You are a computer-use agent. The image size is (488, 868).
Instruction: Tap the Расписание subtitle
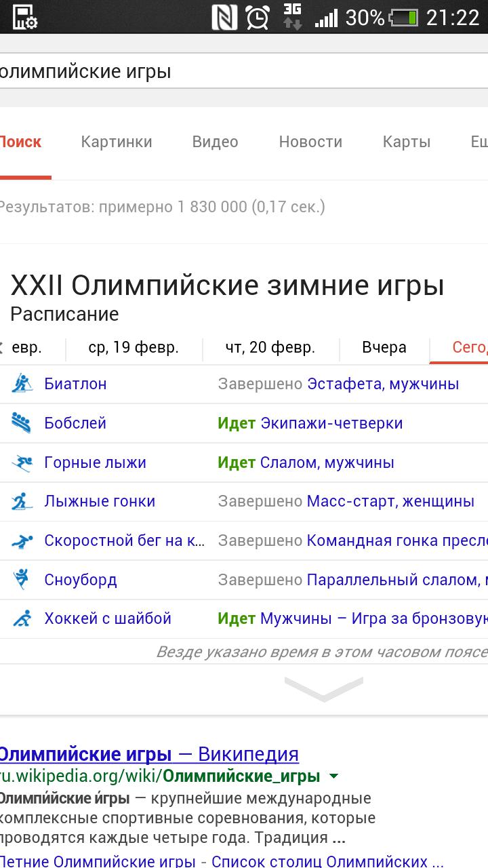[64, 314]
